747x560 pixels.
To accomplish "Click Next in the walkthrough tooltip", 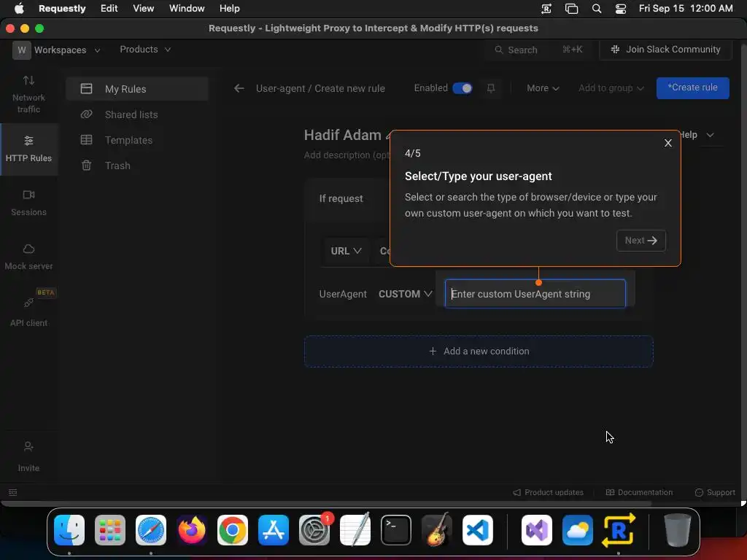I will click(x=640, y=241).
